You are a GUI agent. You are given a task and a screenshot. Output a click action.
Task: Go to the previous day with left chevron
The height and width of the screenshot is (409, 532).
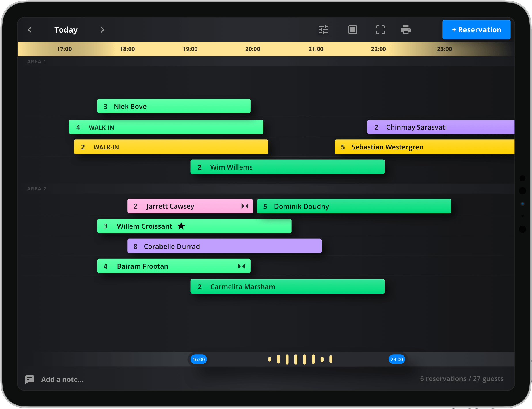pyautogui.click(x=30, y=30)
